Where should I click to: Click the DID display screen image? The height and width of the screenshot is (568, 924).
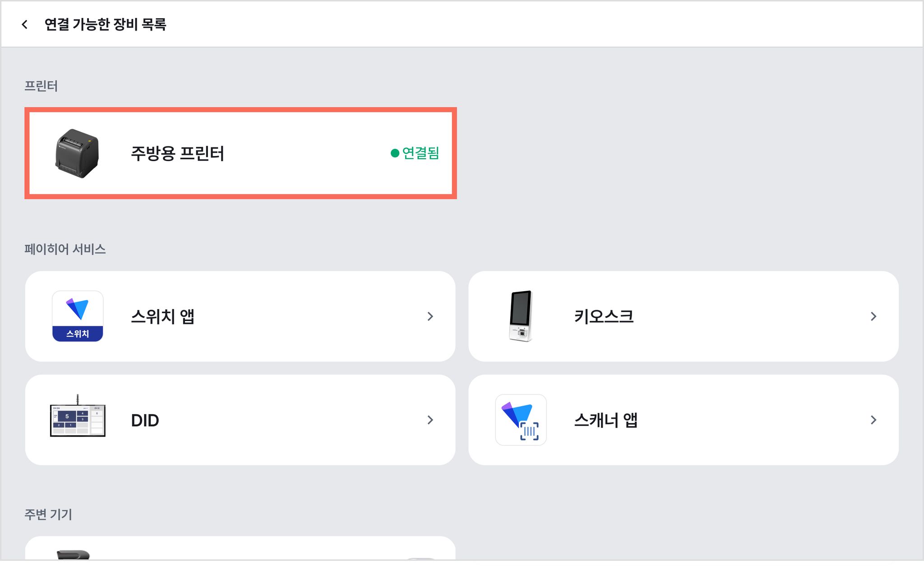tap(78, 416)
